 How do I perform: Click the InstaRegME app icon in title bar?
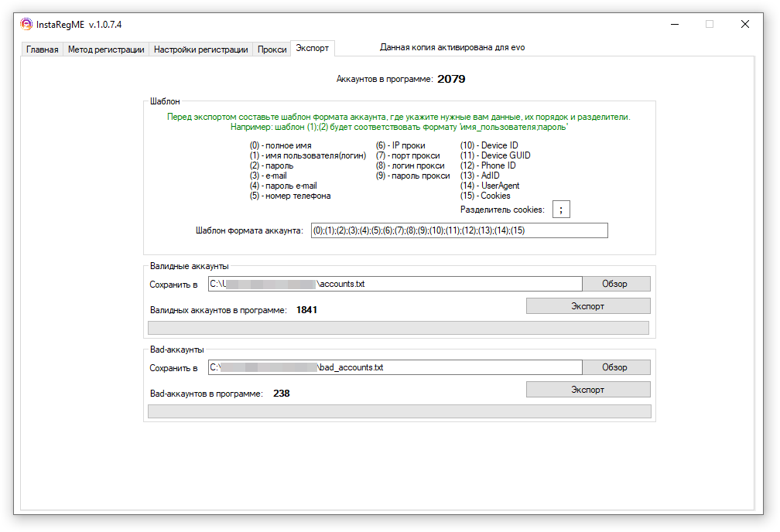(26, 24)
